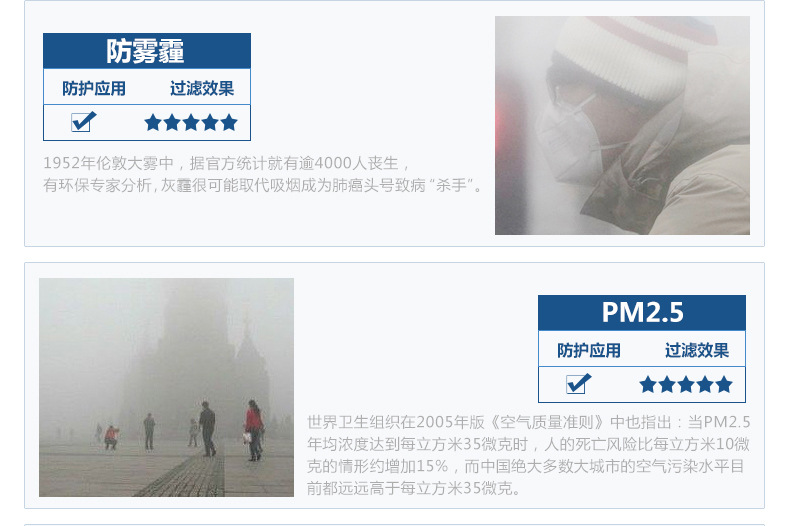This screenshot has height=526, width=790.
Task: Select 过滤效果 label in 防雾霾 table
Action: point(202,89)
